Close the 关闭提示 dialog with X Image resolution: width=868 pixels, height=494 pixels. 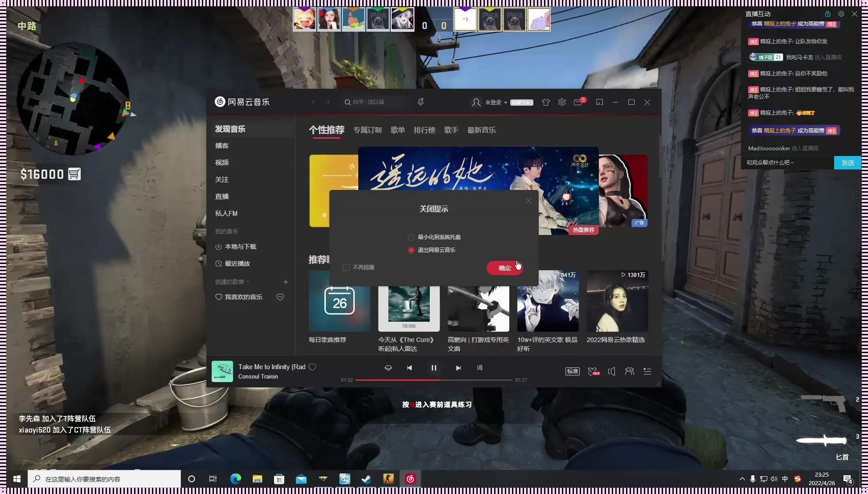[x=528, y=201]
